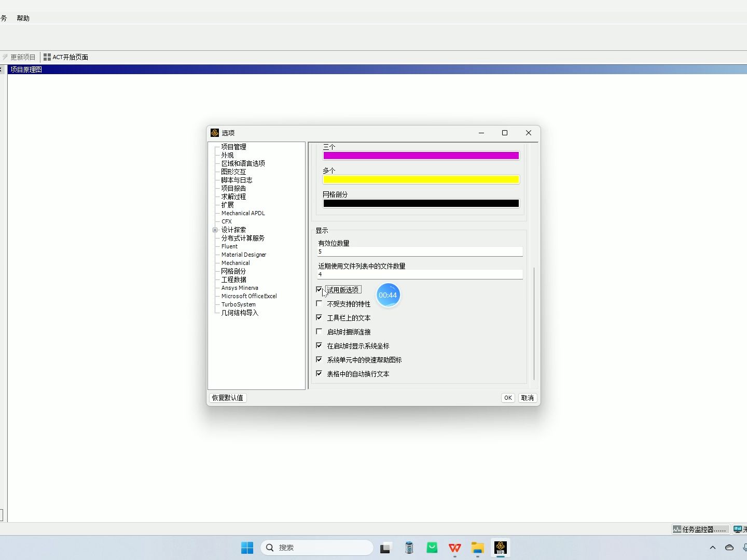Expand the 设计探索 tree node
This screenshot has width=747, height=560.
[x=215, y=230]
